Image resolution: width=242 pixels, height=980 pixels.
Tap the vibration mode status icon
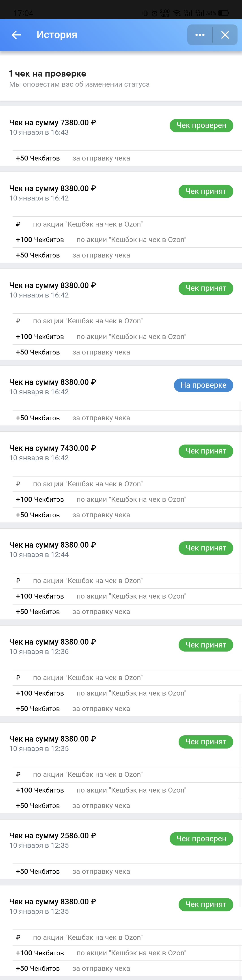(145, 13)
